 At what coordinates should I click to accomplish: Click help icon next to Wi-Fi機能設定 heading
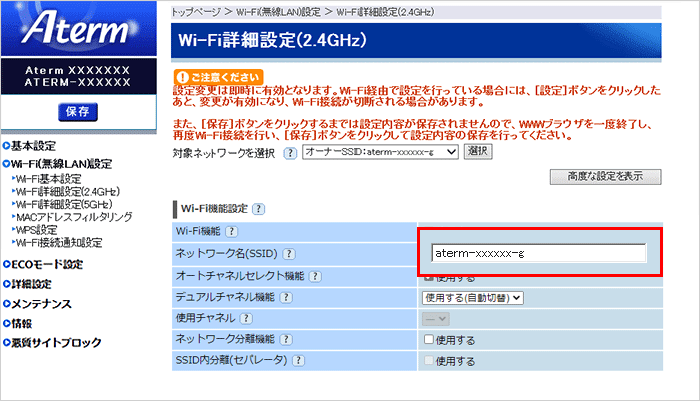point(258,209)
